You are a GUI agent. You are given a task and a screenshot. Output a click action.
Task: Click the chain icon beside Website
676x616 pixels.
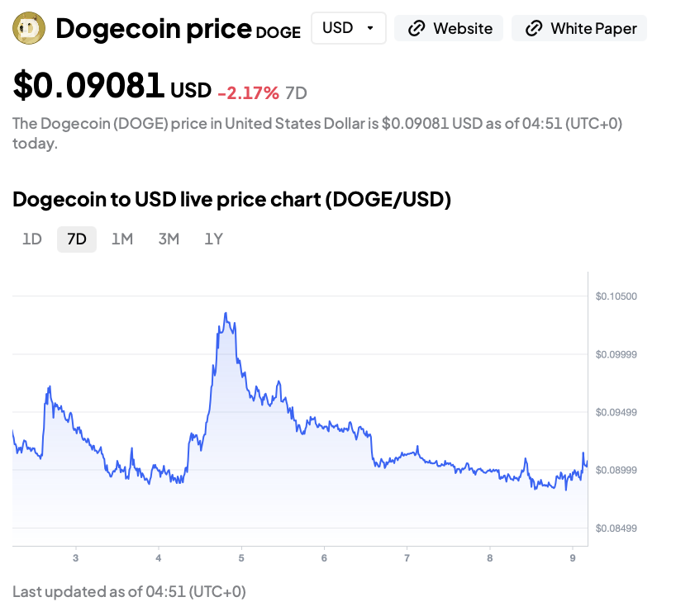417,28
